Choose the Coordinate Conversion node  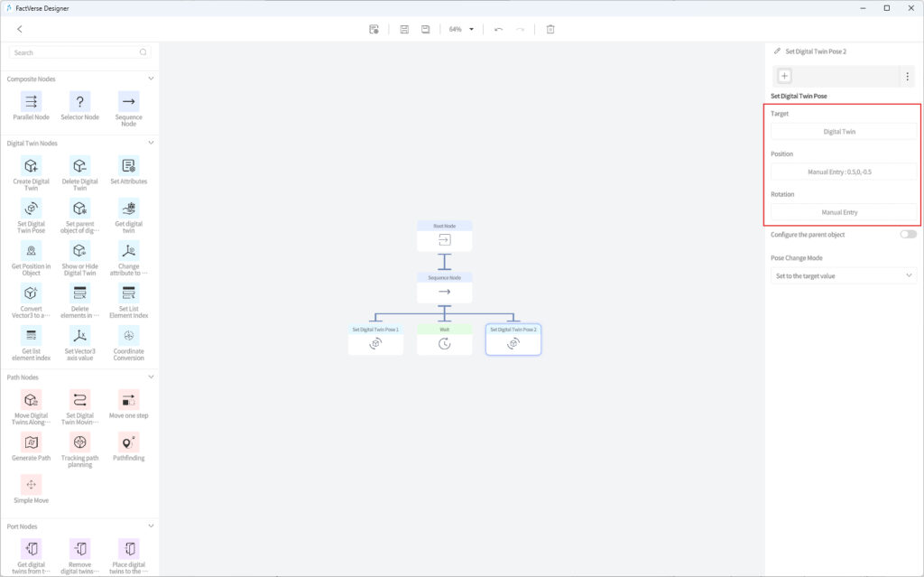click(128, 336)
